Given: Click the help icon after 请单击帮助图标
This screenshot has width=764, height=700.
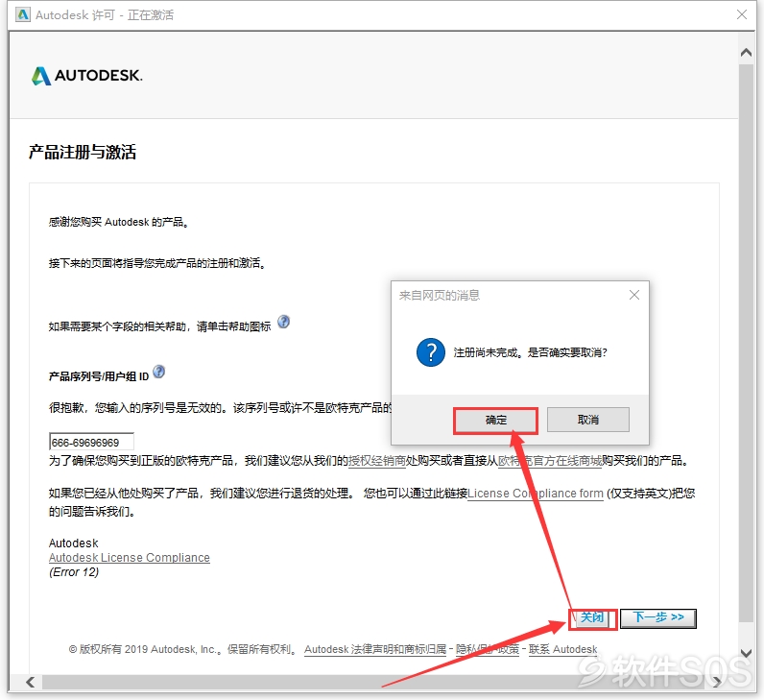Looking at the screenshot, I should (x=283, y=322).
